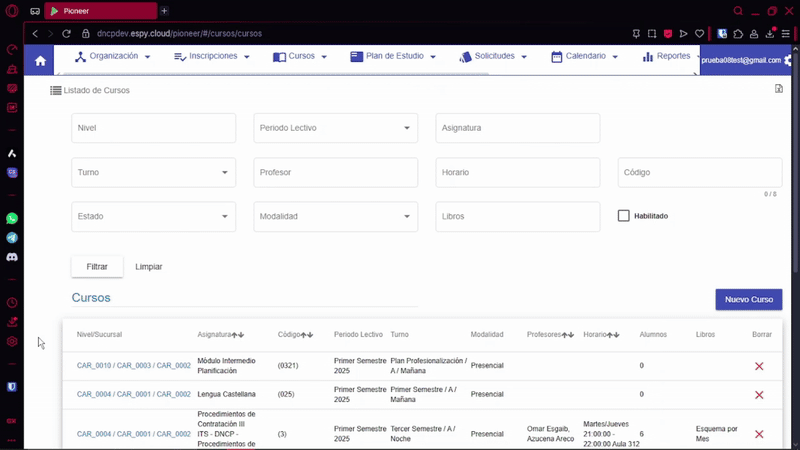
Task: Open Telegram in the browser sidebar
Action: point(12,238)
